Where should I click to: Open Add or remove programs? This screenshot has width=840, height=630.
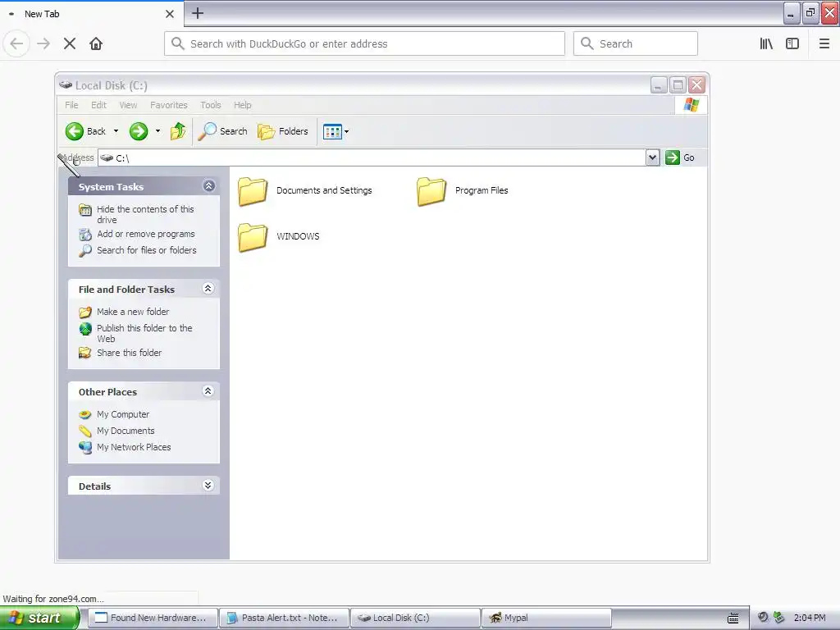point(146,234)
